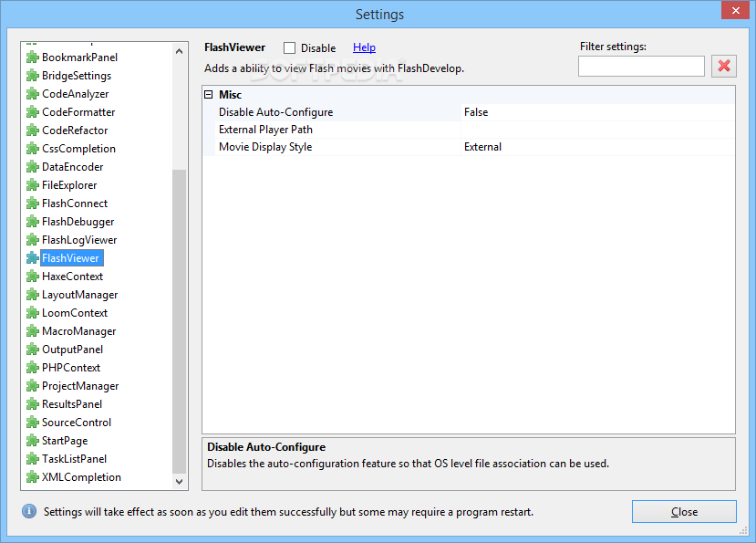Viewport: 756px width, 543px height.
Task: Click the BridgeSettings plugin puzzle icon
Action: point(32,76)
